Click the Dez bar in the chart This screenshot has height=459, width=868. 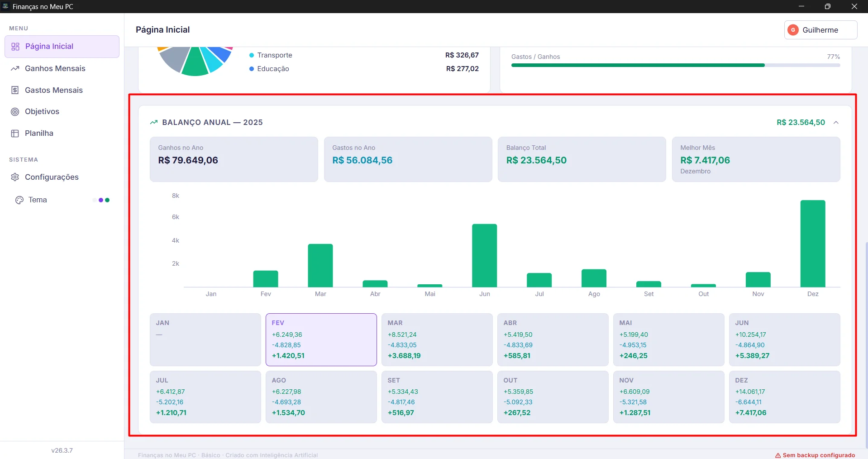click(812, 244)
